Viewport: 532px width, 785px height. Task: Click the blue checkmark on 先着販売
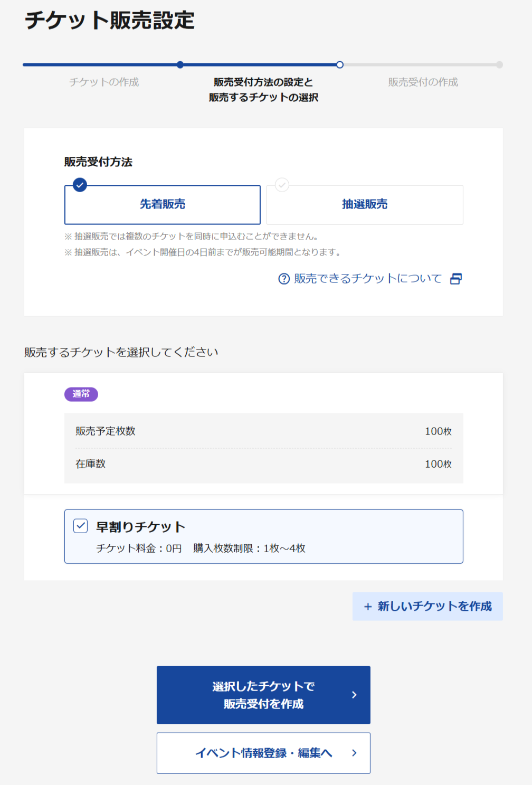(80, 186)
